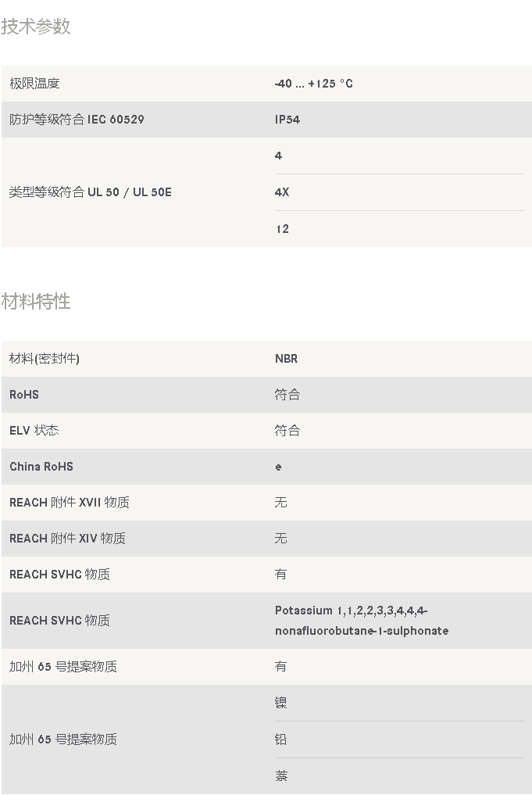Click the 镍 substance entry
Screen dimensions: 532x795
click(281, 703)
